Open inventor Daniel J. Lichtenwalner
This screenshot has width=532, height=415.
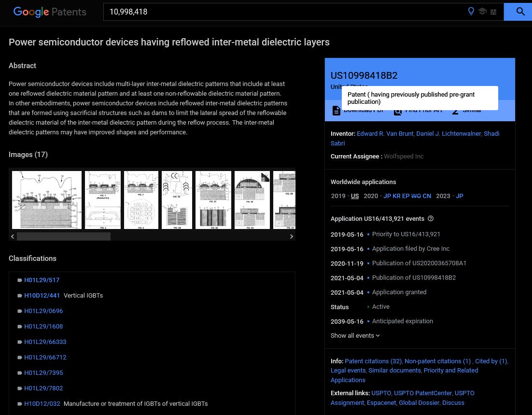[448, 133]
